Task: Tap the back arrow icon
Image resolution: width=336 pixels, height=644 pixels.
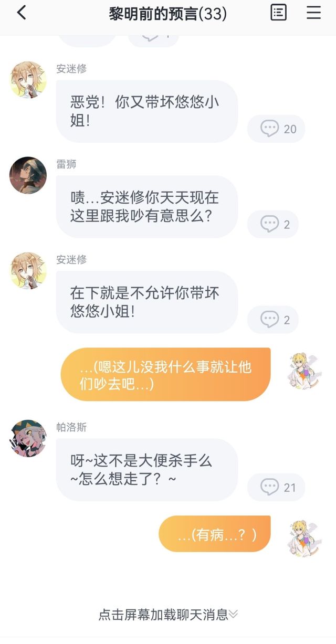Action: coord(21,13)
